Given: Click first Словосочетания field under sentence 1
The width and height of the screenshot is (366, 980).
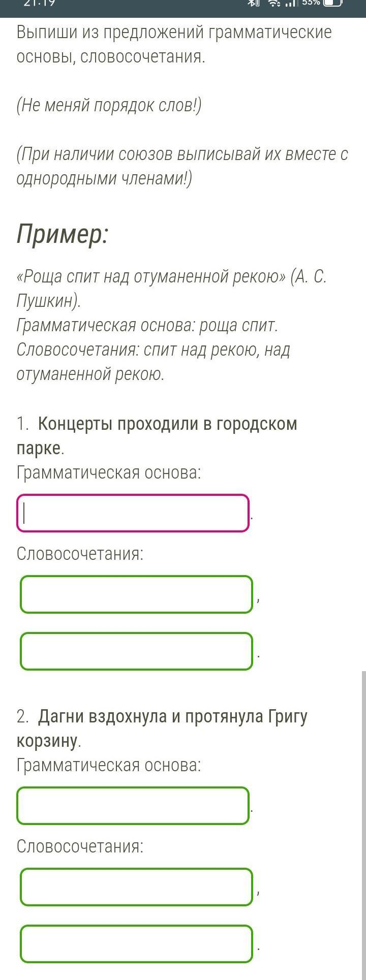Looking at the screenshot, I should pos(137,594).
